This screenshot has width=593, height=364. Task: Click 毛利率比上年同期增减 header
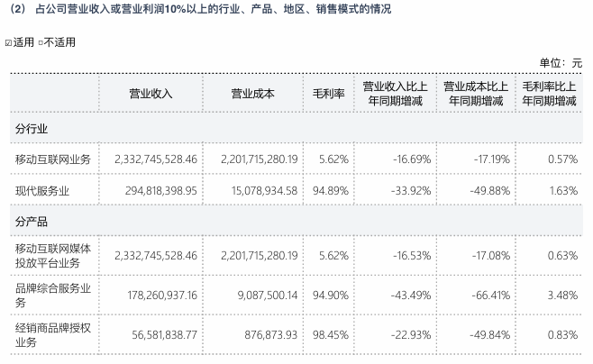[550, 93]
